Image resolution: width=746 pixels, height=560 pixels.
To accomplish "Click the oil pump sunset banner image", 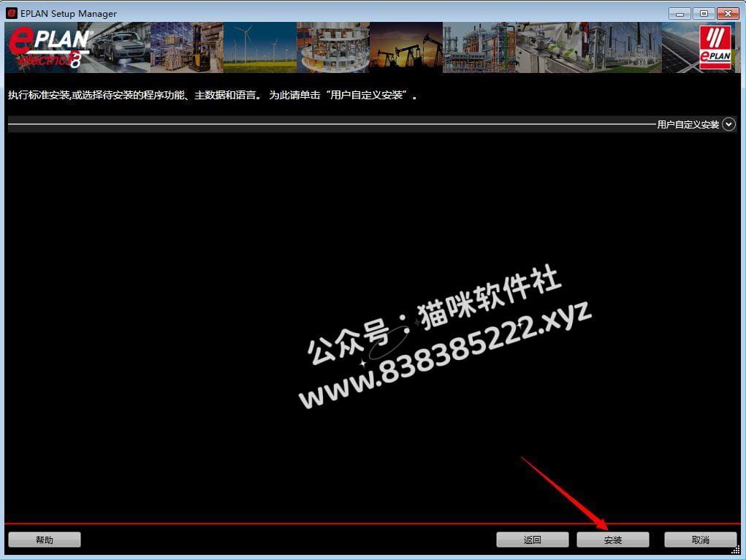I will (406, 47).
